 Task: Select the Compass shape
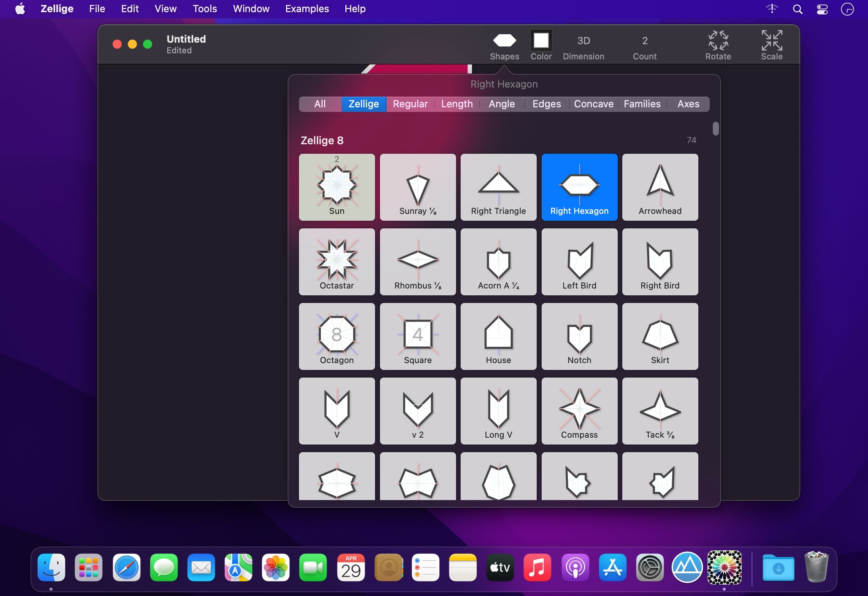point(579,411)
